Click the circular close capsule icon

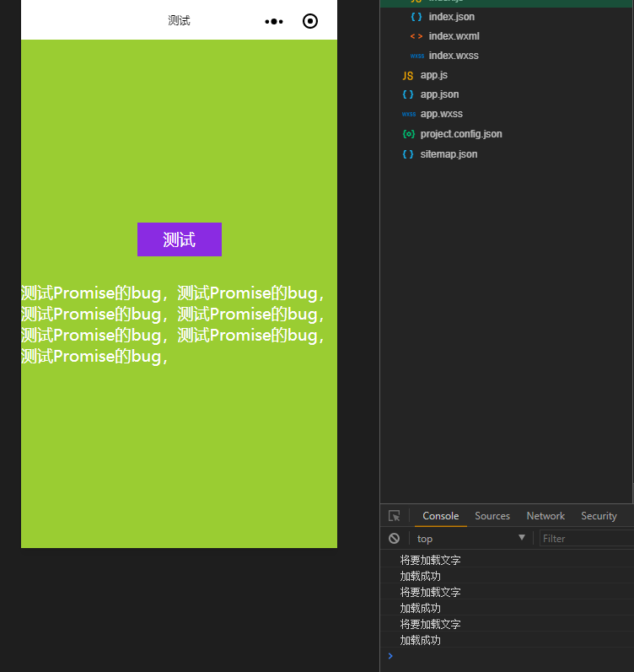[x=310, y=21]
